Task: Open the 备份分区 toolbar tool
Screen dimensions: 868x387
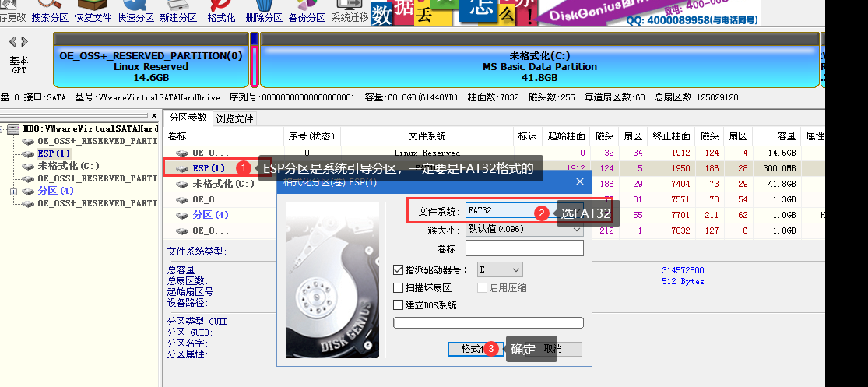Action: (x=307, y=12)
